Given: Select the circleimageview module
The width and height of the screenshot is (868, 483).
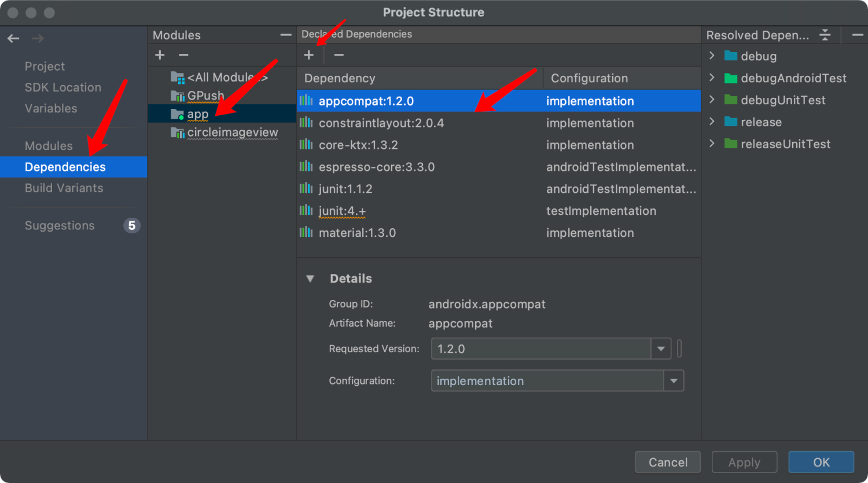Looking at the screenshot, I should point(232,133).
